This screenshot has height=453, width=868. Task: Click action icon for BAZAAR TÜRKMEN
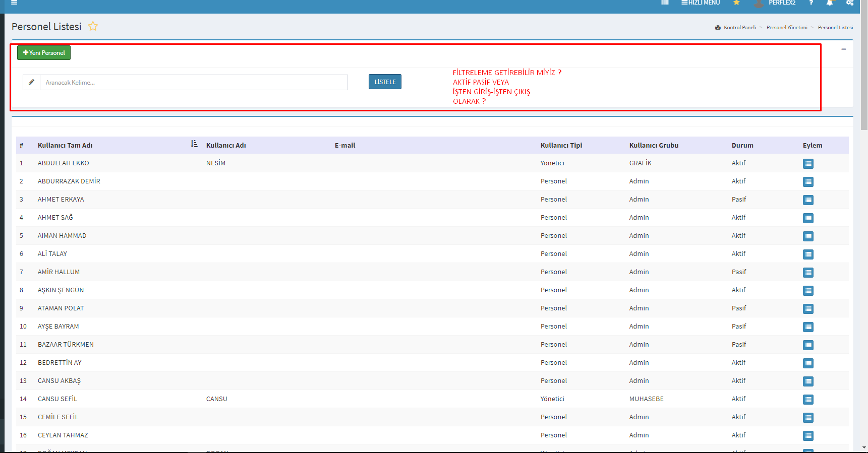(x=808, y=345)
